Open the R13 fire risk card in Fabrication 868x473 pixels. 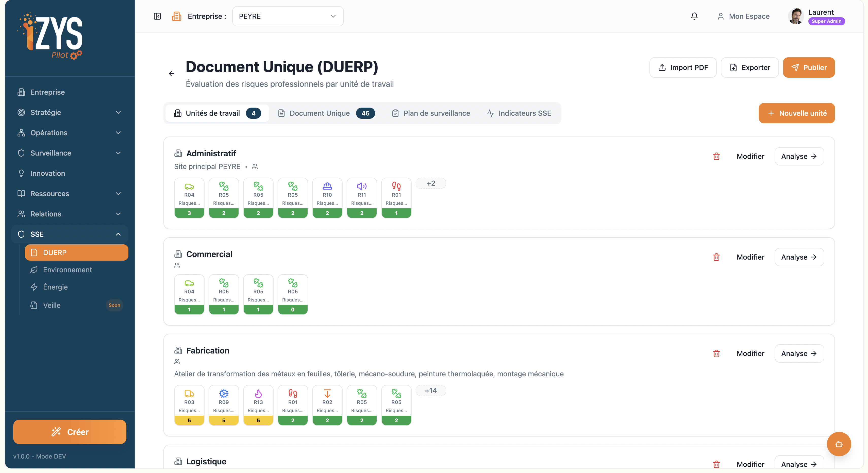coord(258,405)
